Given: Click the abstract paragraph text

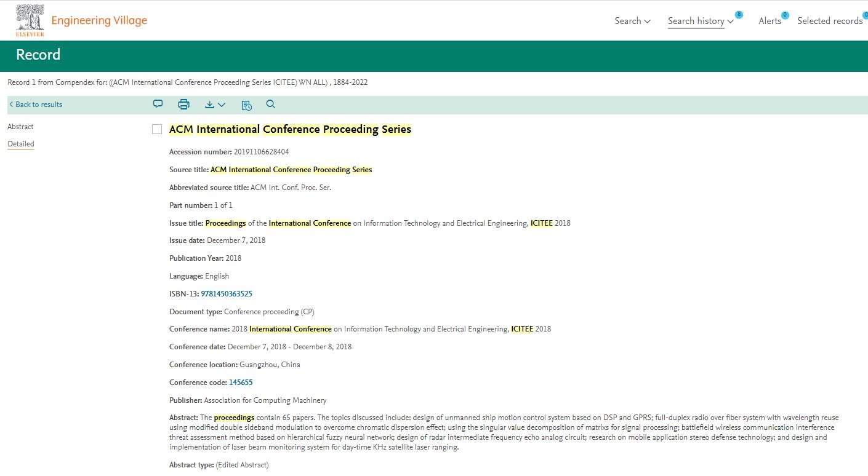Looking at the screenshot, I should pos(504,432).
